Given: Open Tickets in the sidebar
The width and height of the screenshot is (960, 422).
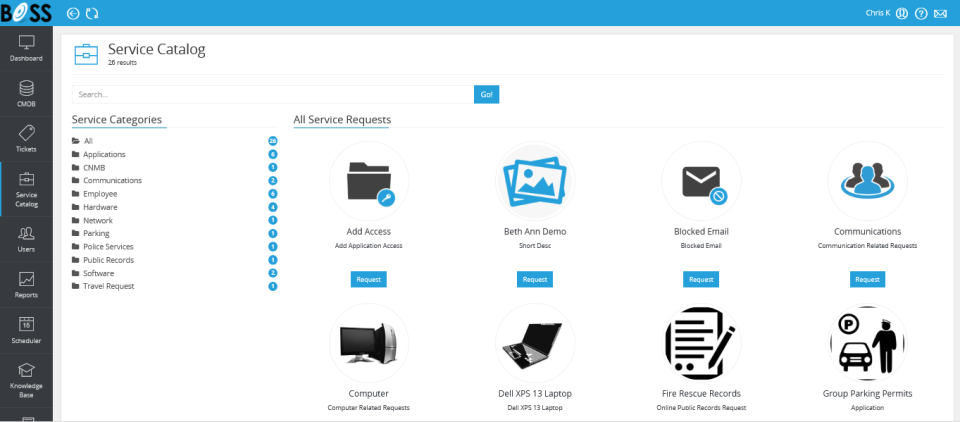Looking at the screenshot, I should (26, 139).
